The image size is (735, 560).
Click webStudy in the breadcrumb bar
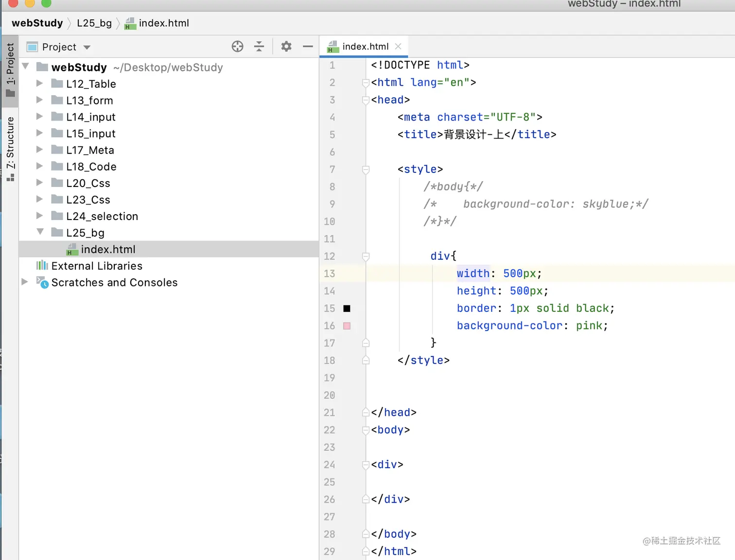pos(37,23)
